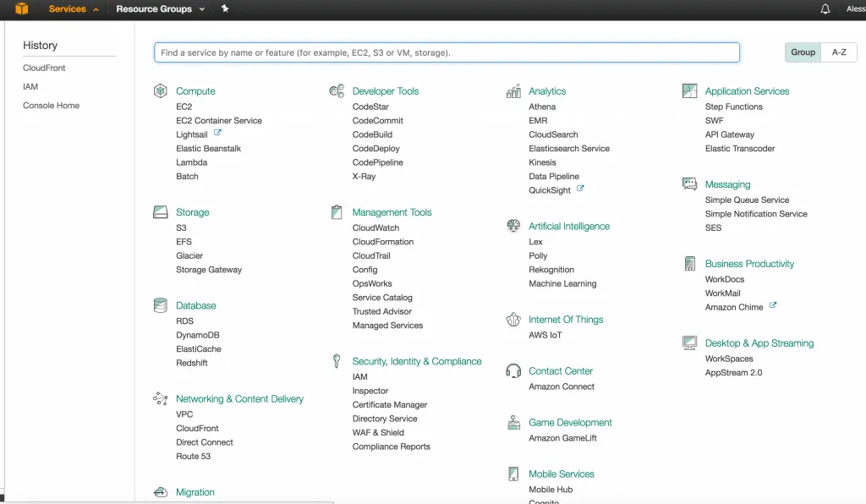Click the Security, Identity & Compliance icon
The image size is (866, 504).
[x=337, y=361]
